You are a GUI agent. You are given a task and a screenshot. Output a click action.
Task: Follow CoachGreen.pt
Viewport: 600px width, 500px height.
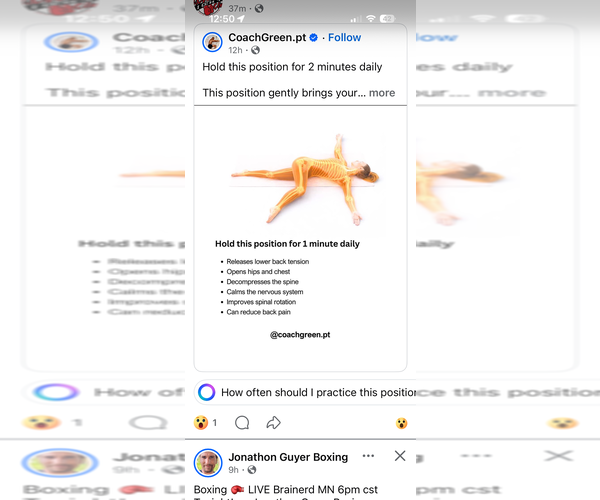click(x=344, y=37)
